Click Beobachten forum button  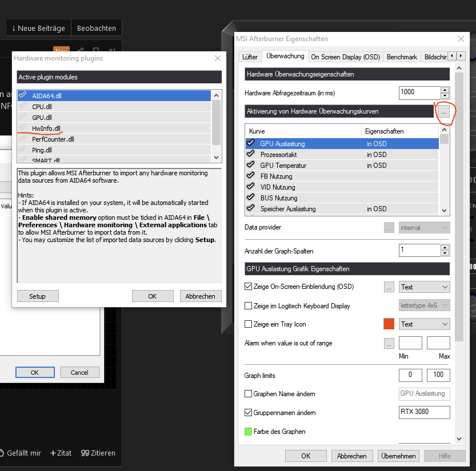97,28
